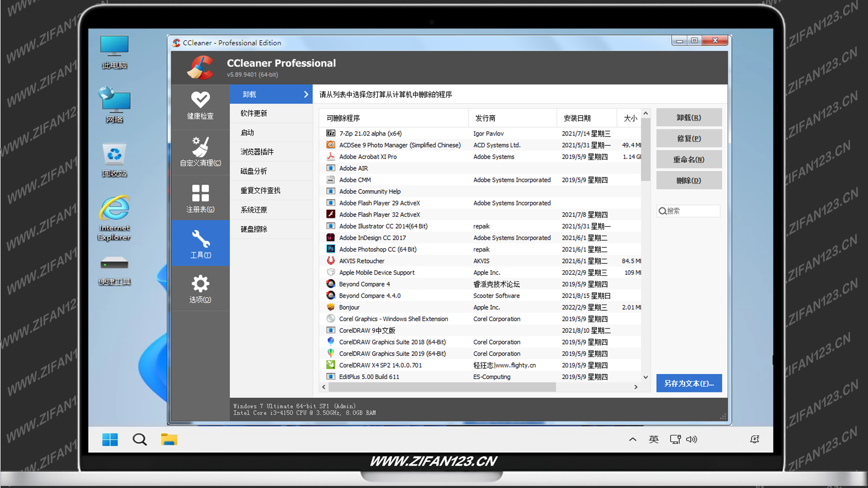Open Drive Wiper (硬盘擦除) tab
This screenshot has height=488, width=868.
[x=271, y=229]
